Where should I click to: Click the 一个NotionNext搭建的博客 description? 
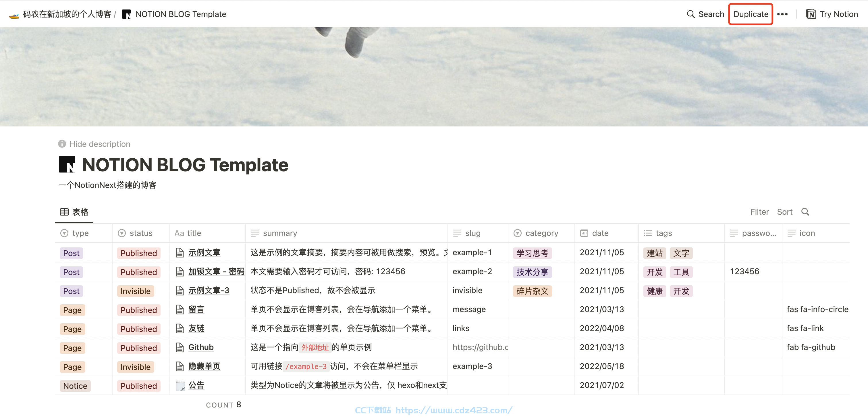[107, 185]
